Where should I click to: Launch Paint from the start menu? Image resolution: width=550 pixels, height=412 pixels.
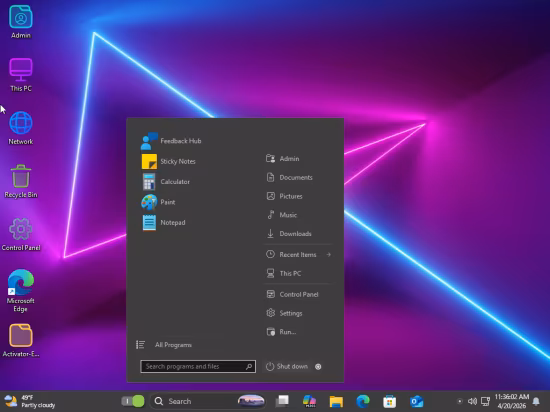[158, 202]
